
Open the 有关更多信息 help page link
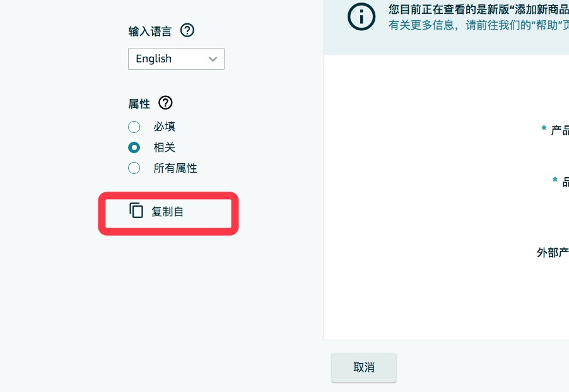tap(479, 25)
